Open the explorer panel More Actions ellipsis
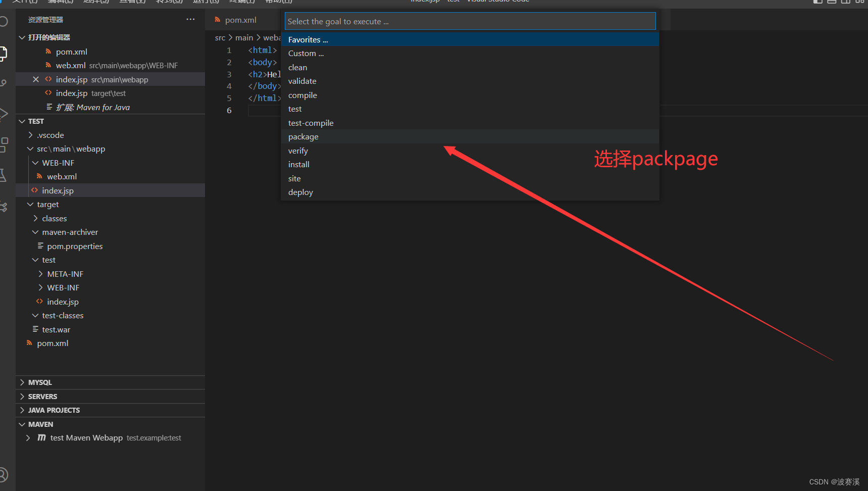This screenshot has height=491, width=868. [190, 19]
